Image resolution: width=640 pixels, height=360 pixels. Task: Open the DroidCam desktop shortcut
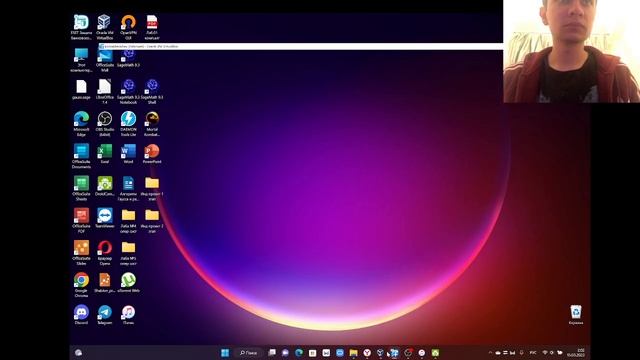pos(104,186)
